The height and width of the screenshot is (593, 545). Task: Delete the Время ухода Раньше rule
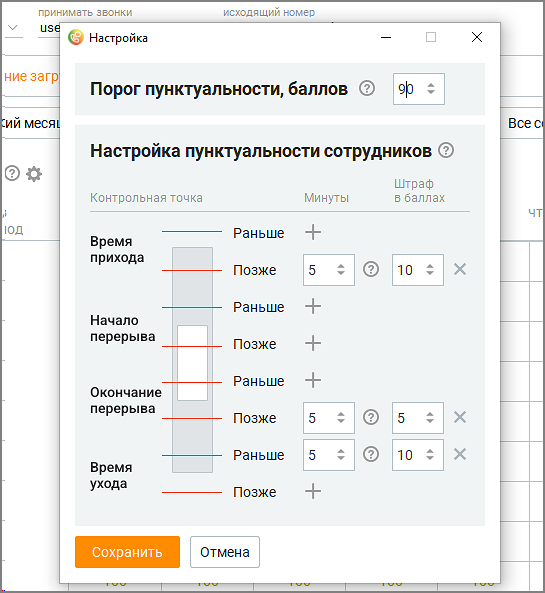click(460, 454)
